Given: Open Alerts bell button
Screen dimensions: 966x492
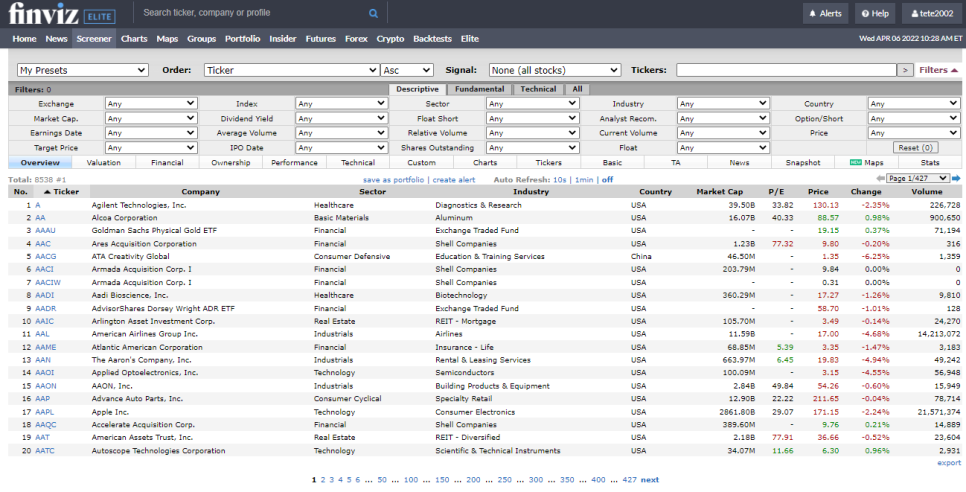Looking at the screenshot, I should [825, 14].
